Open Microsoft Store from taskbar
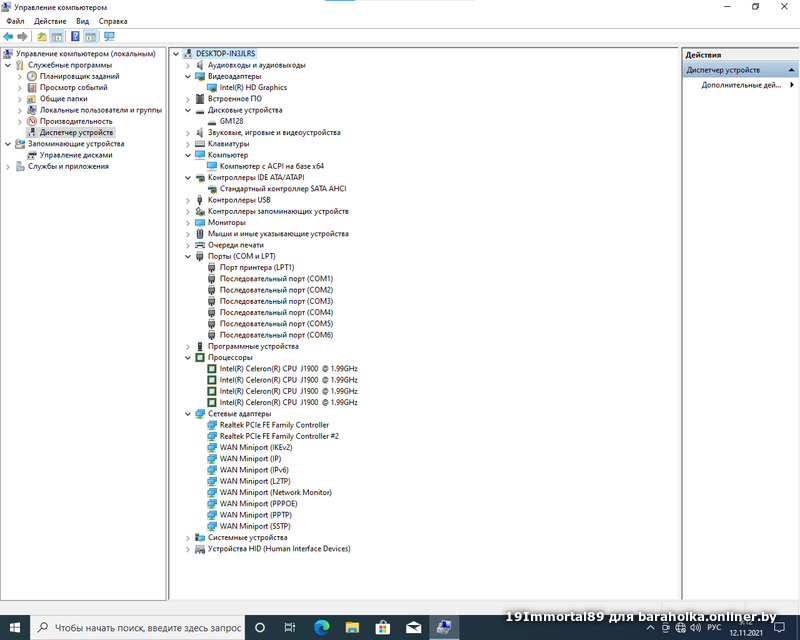Screen dimensions: 800x640 383,627
